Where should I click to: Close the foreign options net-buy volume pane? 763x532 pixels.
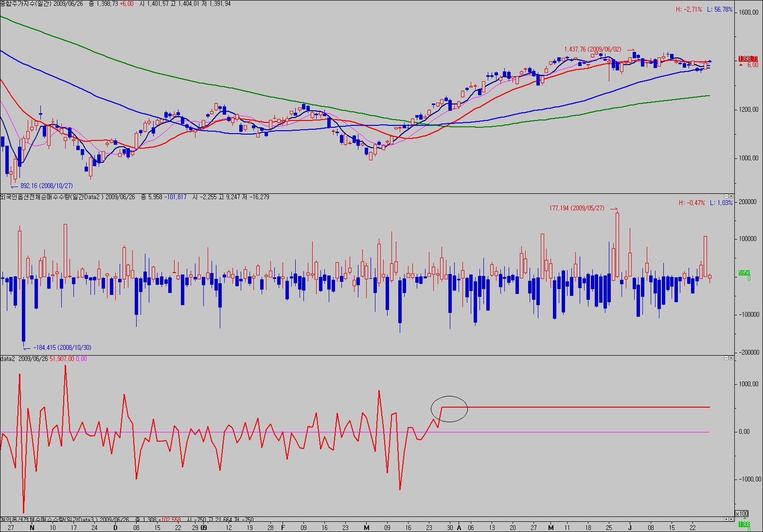731,196
